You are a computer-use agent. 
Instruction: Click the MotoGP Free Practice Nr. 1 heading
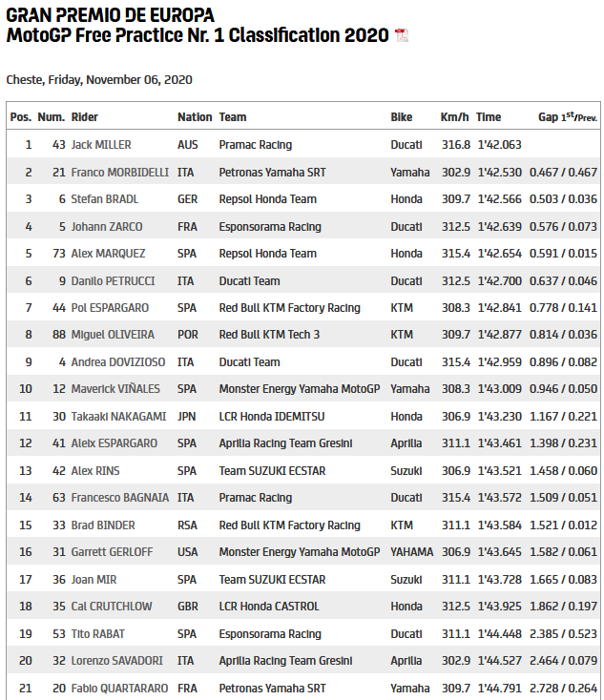click(198, 35)
